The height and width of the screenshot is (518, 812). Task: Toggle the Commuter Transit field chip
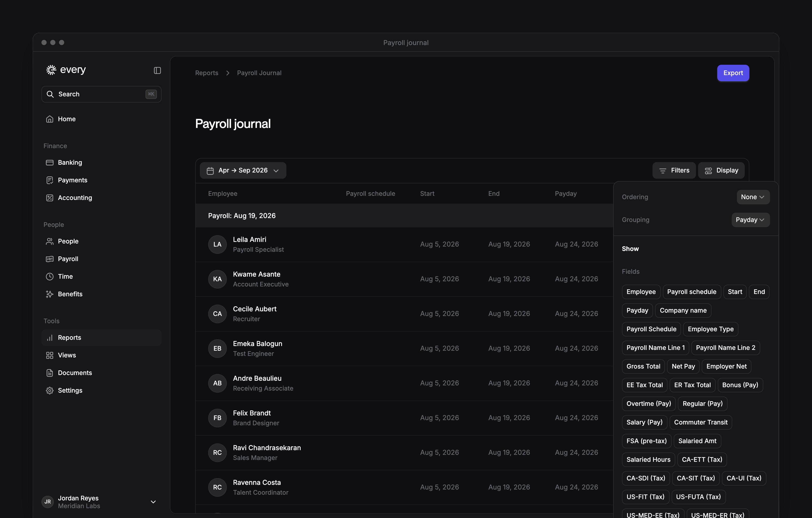[x=700, y=422]
